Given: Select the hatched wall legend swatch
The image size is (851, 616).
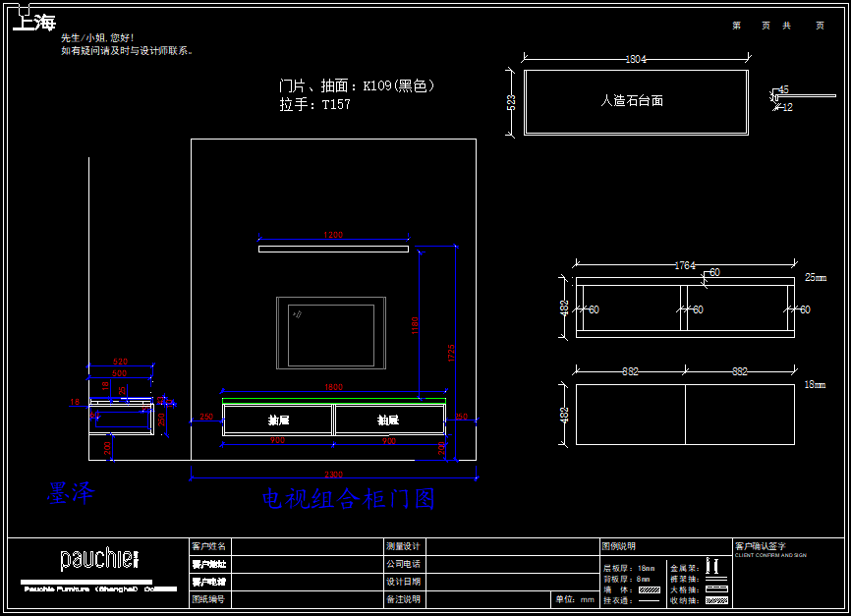Looking at the screenshot, I should (649, 589).
